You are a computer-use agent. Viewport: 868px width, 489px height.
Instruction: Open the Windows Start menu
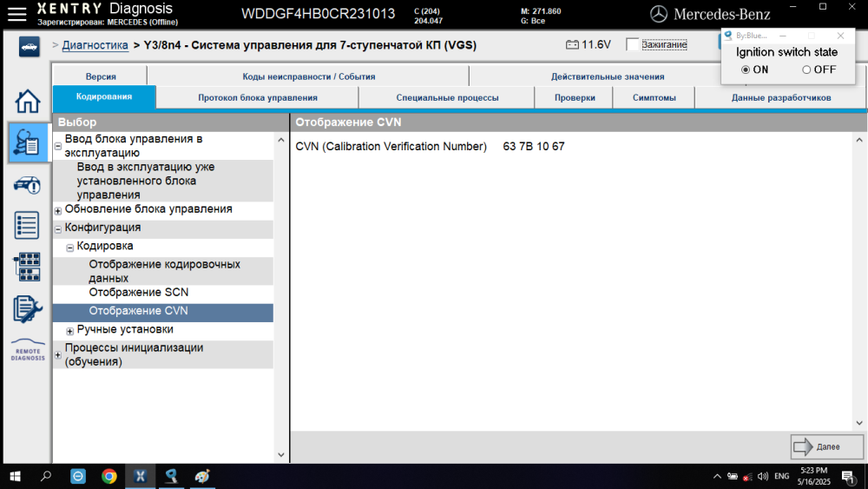pyautogui.click(x=16, y=476)
